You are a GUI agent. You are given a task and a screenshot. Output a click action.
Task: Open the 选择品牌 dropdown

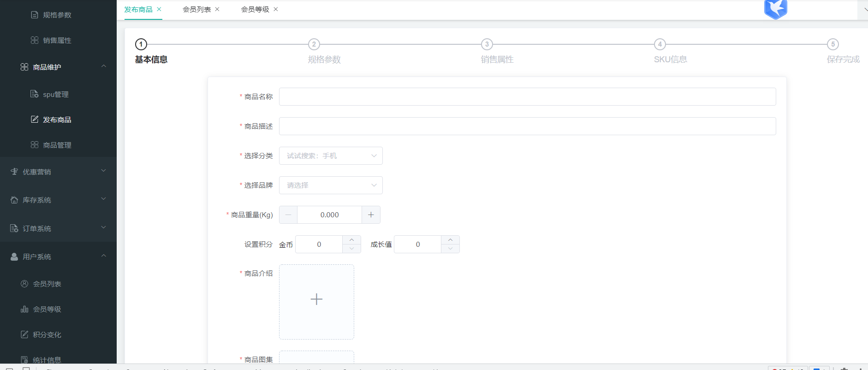pyautogui.click(x=331, y=185)
